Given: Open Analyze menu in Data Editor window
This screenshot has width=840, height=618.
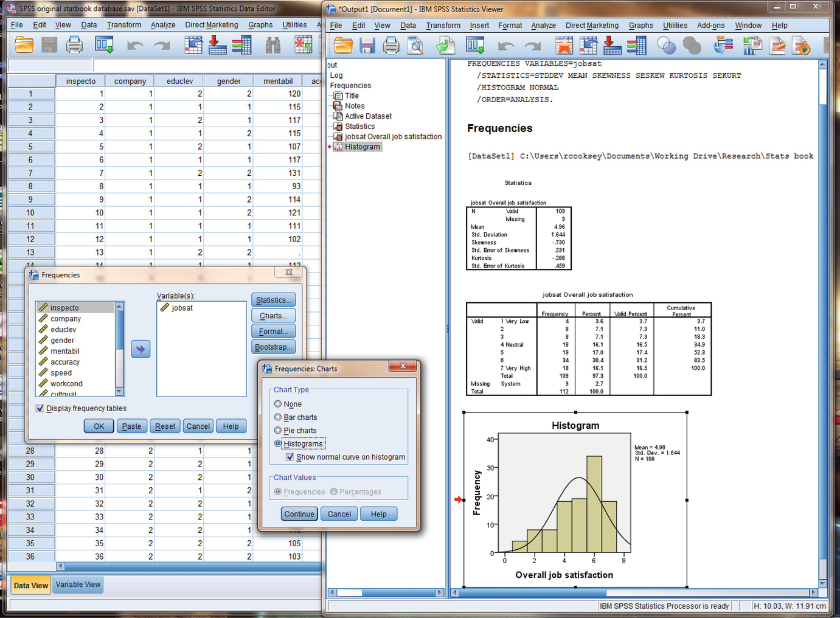Looking at the screenshot, I should [x=163, y=25].
